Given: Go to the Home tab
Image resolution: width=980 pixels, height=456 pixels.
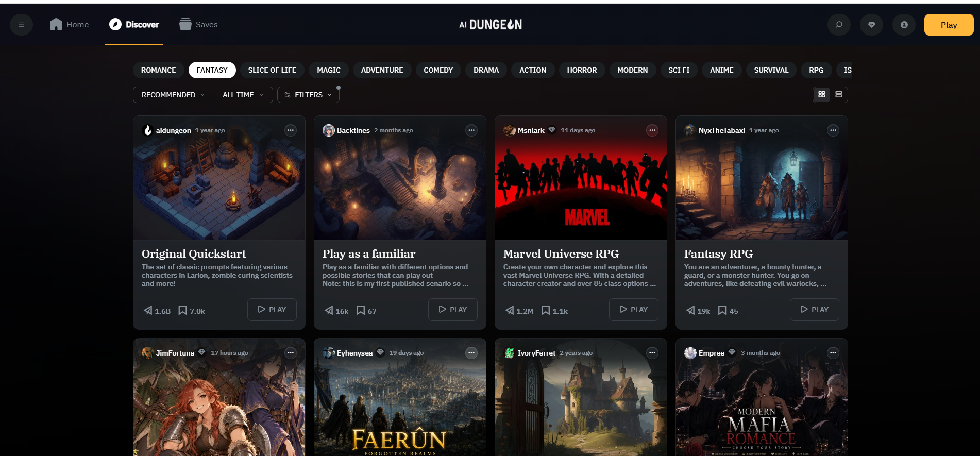Looking at the screenshot, I should [69, 24].
